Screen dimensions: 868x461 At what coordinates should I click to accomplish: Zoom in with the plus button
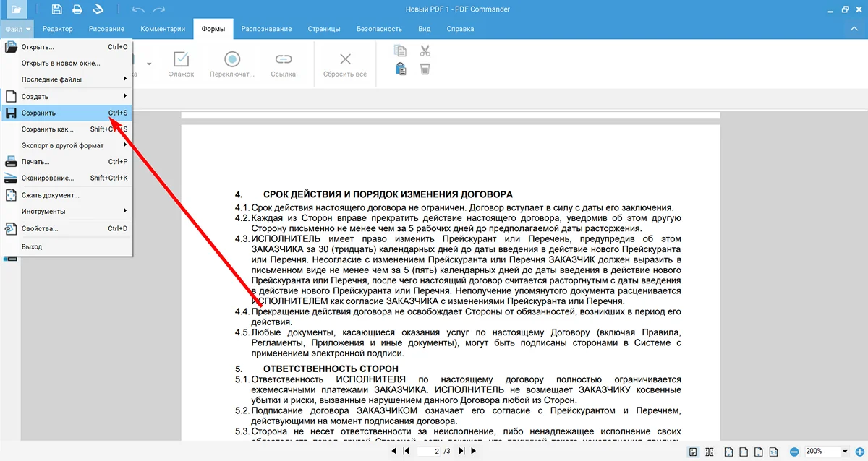click(859, 452)
